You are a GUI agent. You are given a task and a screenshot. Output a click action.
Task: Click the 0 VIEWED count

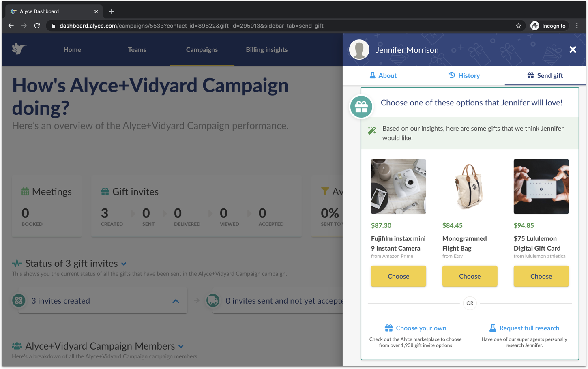click(x=229, y=217)
